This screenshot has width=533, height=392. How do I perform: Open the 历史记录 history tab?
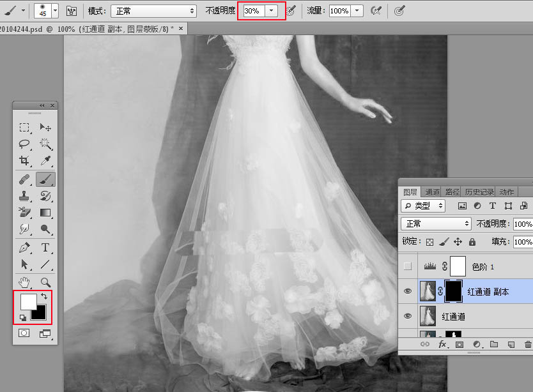click(479, 192)
